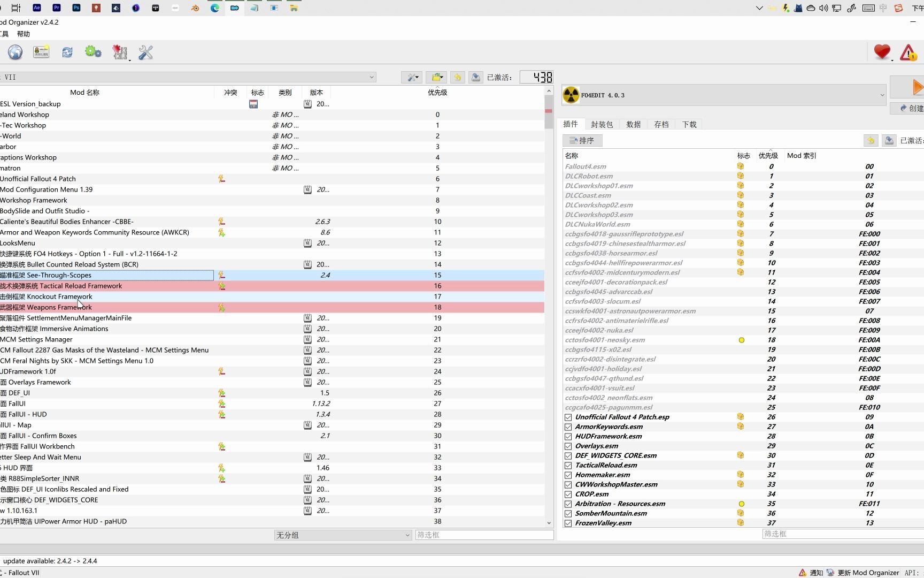This screenshot has width=924, height=578.
Task: Focus the plugin list 筛选框 filter field
Action: [843, 534]
